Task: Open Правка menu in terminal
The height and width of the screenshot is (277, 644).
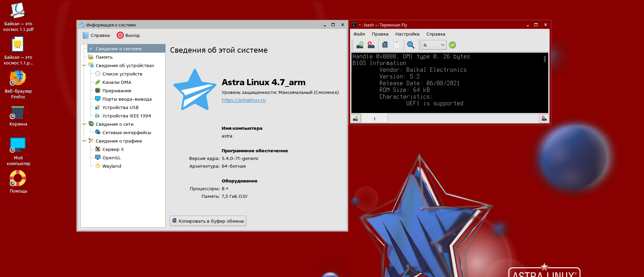Action: click(x=380, y=34)
